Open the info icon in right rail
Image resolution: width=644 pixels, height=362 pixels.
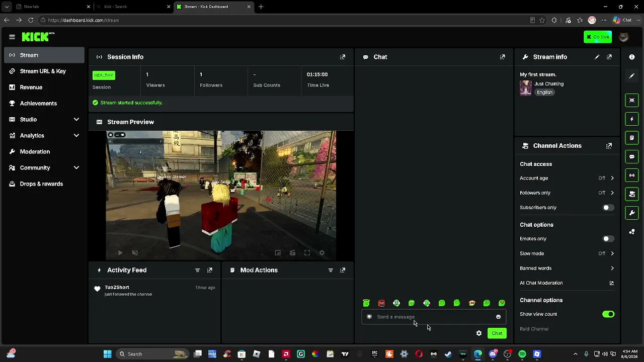coord(632,57)
